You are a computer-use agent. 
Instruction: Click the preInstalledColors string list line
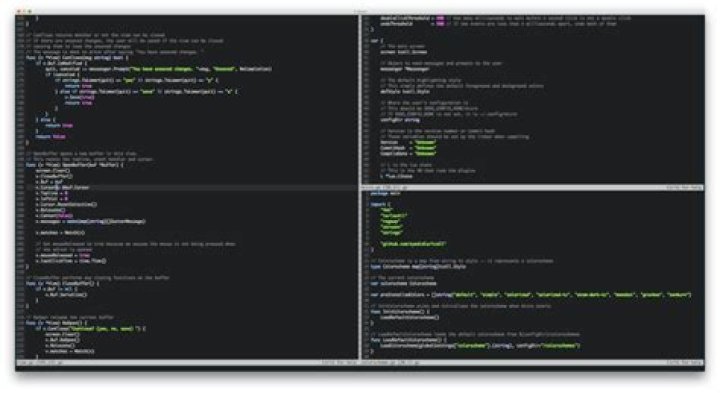pos(531,295)
